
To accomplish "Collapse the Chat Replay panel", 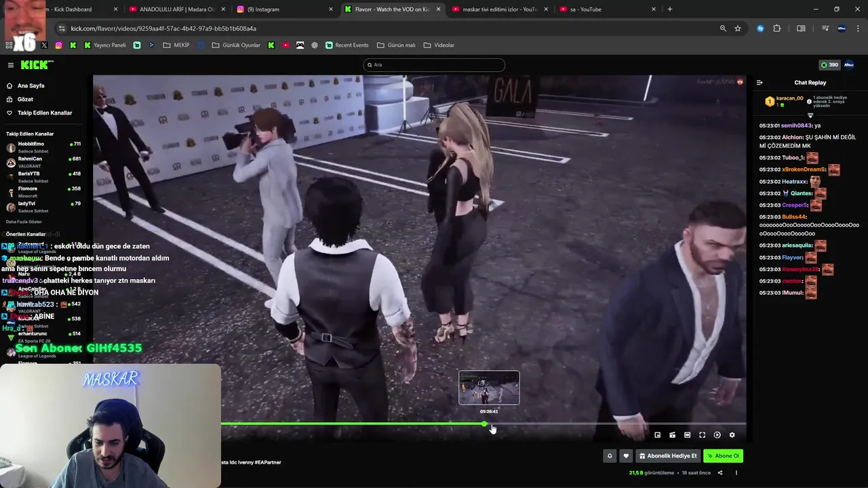I will (x=759, y=83).
